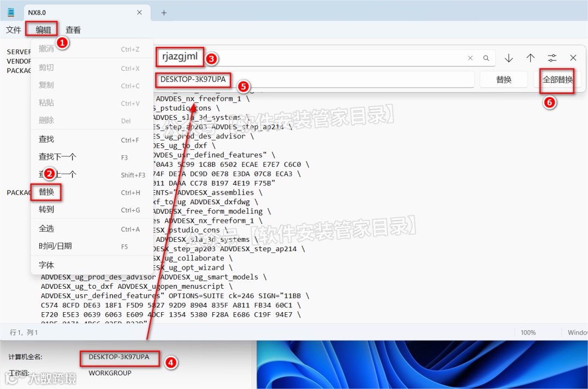Choose 粘贴 from the edit menu
Screen dimensions: 588x389
point(92,103)
